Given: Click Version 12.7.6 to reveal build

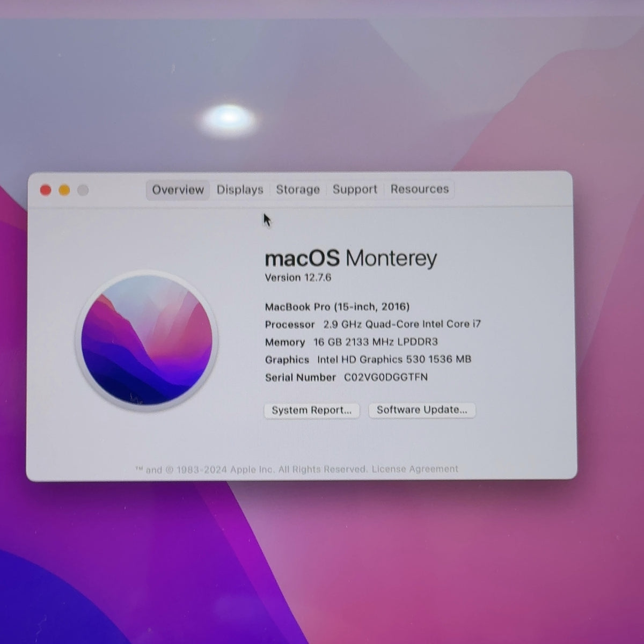Looking at the screenshot, I should 298,277.
